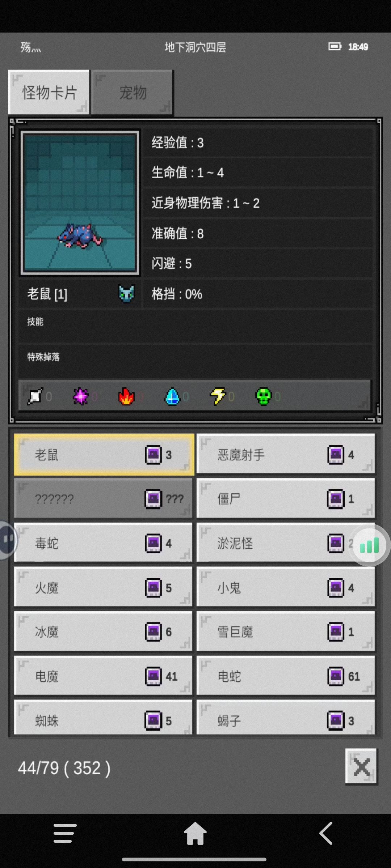Image resolution: width=391 pixels, height=868 pixels.
Task: Select the 电蛇 card with count 61
Action: (286, 676)
